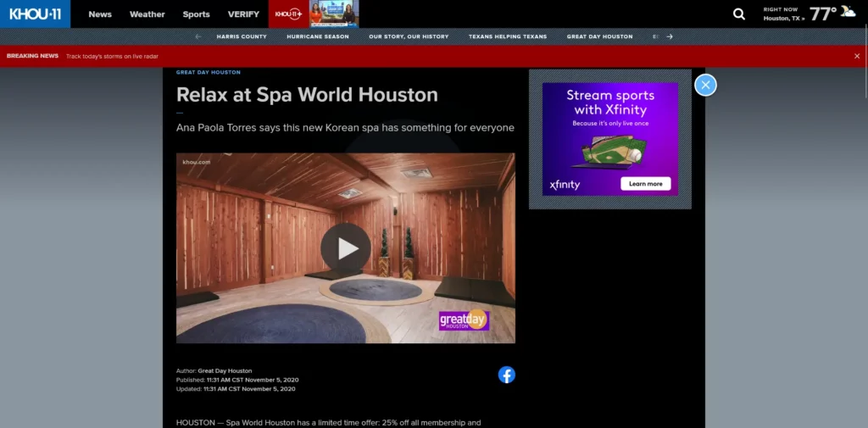Open the News menu
Image resolution: width=868 pixels, height=428 pixels.
point(100,14)
